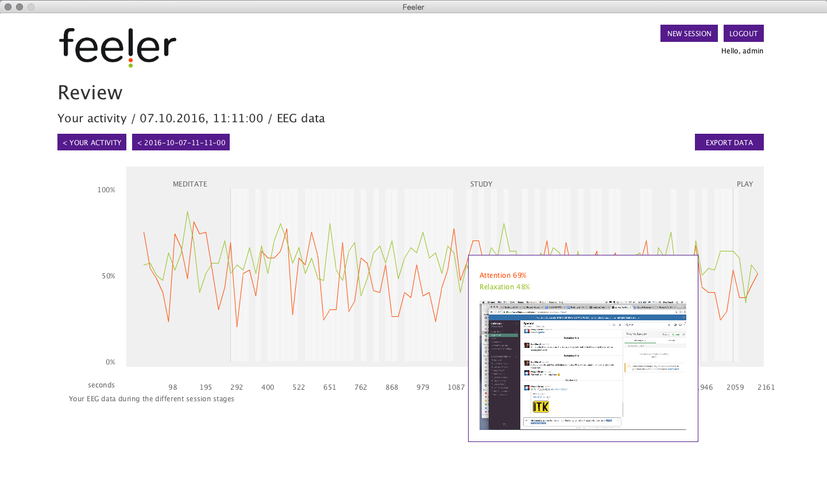Click the feeler logo
827x504 pixels.
[118, 47]
